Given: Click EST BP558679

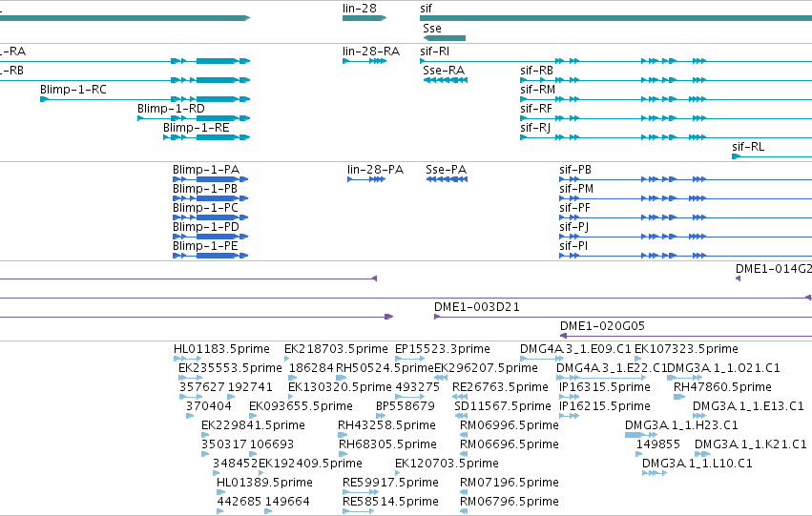Looking at the screenshot, I should pyautogui.click(x=405, y=406).
